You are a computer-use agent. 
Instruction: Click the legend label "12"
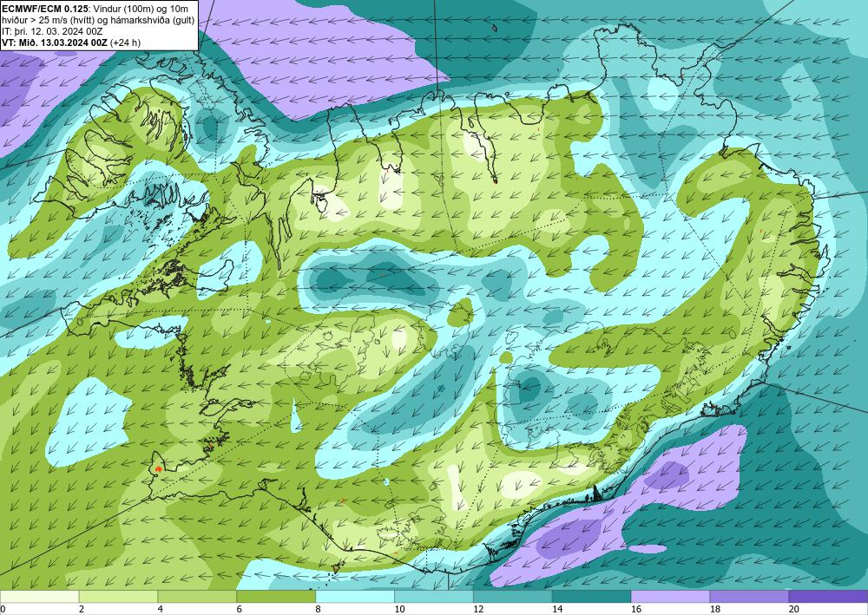tap(478, 610)
